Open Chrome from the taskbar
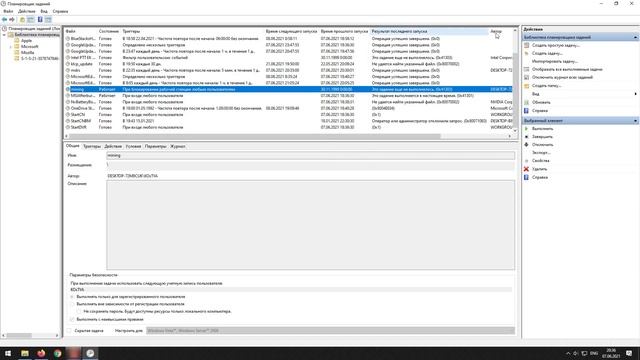This screenshot has width=640, height=360. (x=58, y=353)
